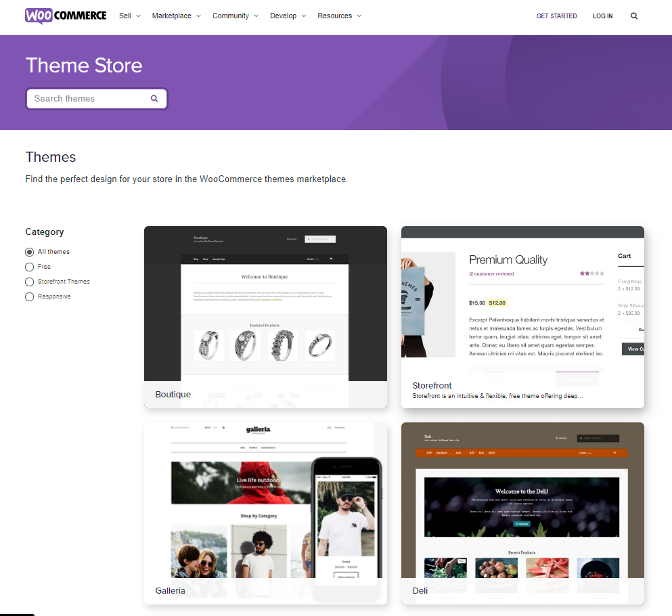Viewport: 672px width, 616px height.
Task: Click the Galleria theme title
Action: click(x=170, y=591)
